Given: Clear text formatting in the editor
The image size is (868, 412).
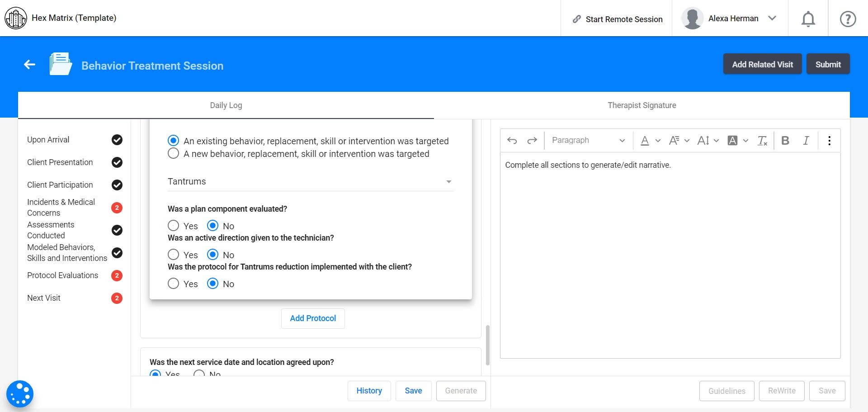Looking at the screenshot, I should tap(762, 141).
